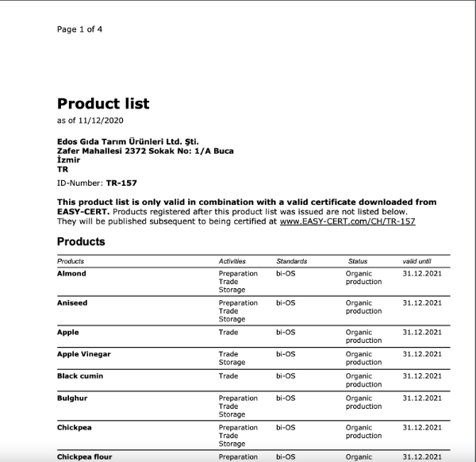Click the Apple Vinegar product entry
Screen dimensions: 476x462
(83, 354)
